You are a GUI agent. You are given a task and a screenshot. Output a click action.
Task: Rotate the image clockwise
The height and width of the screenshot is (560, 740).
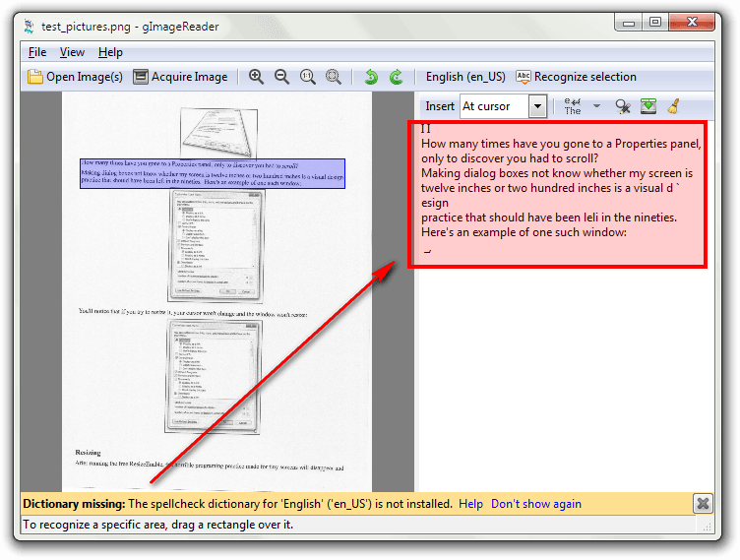click(x=396, y=77)
